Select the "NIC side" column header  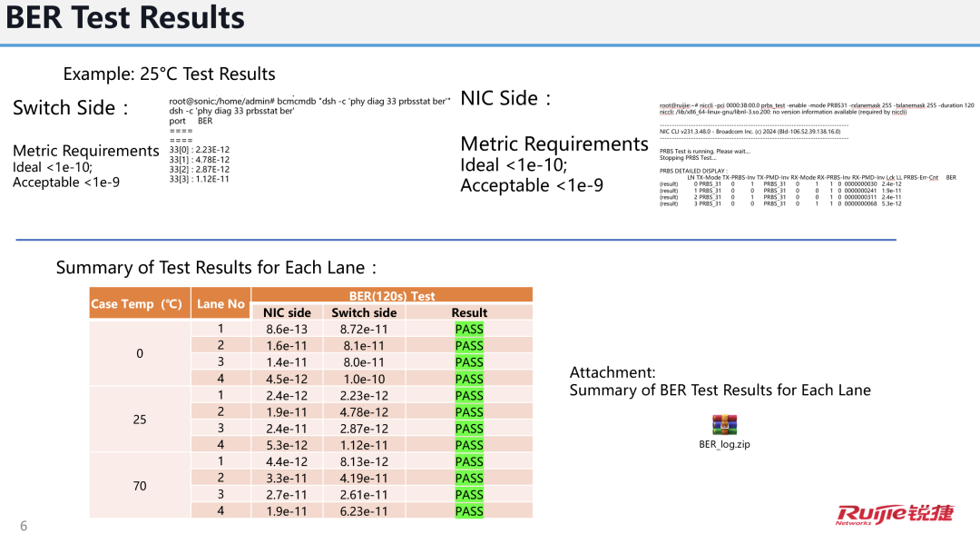(x=287, y=312)
